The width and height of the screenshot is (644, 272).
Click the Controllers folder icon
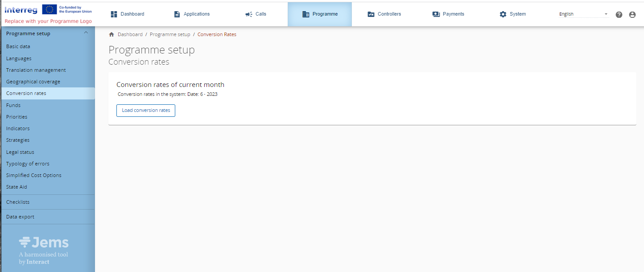point(371,14)
